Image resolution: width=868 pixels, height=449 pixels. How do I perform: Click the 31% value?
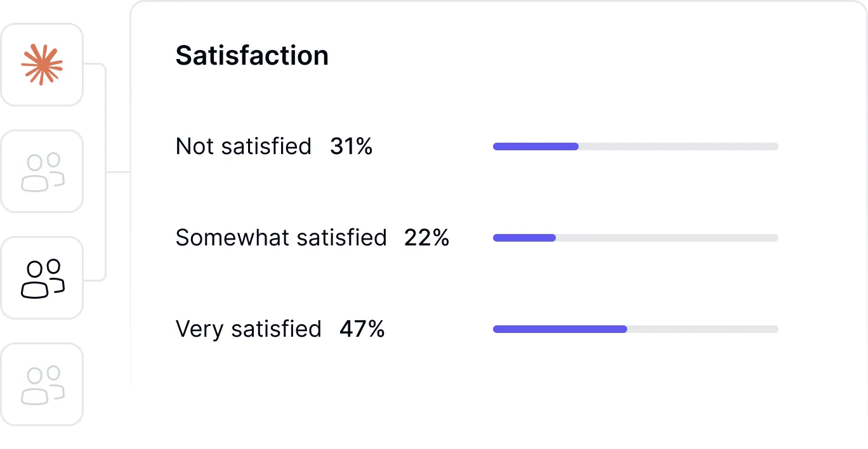tap(351, 146)
